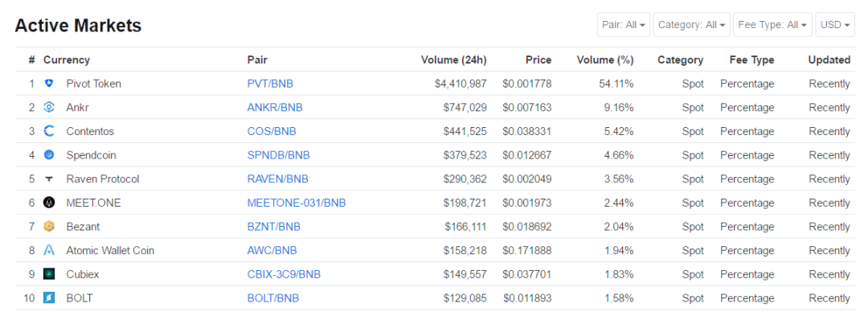Open the Pair: All dropdown

click(624, 25)
